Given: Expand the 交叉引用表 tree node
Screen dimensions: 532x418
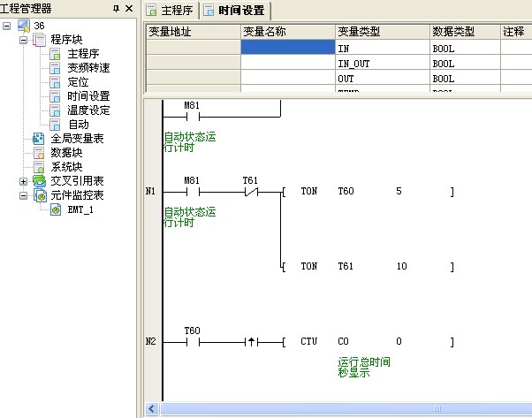Looking at the screenshot, I should (24, 181).
